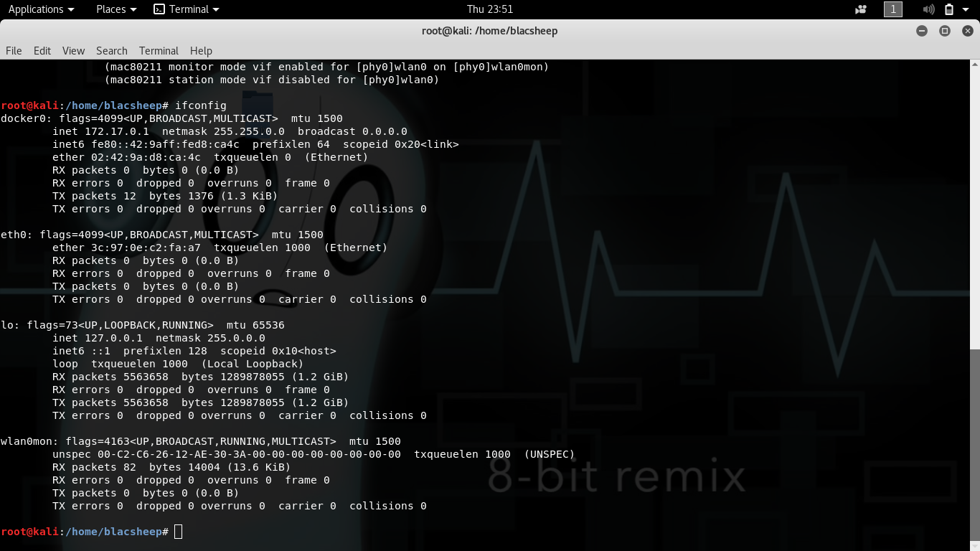
Task: Open the Search menu
Action: point(112,51)
